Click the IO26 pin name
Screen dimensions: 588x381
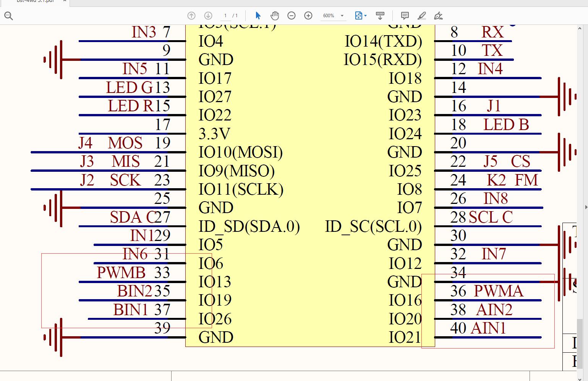pos(215,319)
